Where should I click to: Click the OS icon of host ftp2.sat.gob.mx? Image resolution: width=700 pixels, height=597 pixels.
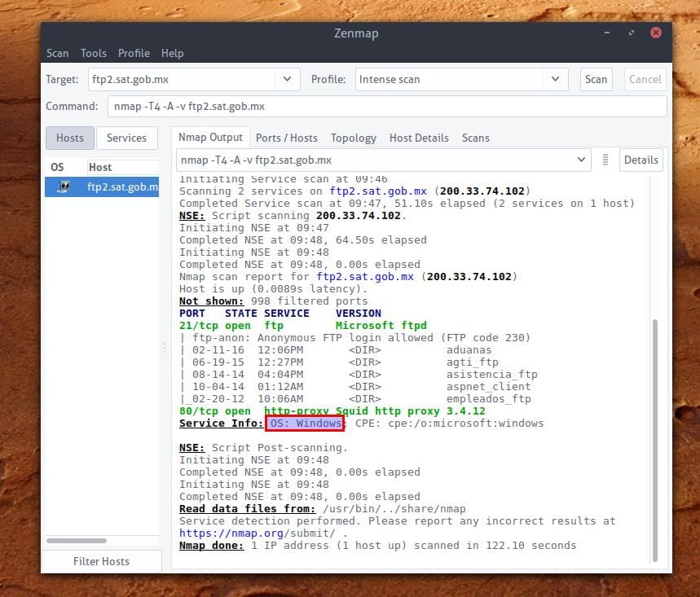pos(62,187)
